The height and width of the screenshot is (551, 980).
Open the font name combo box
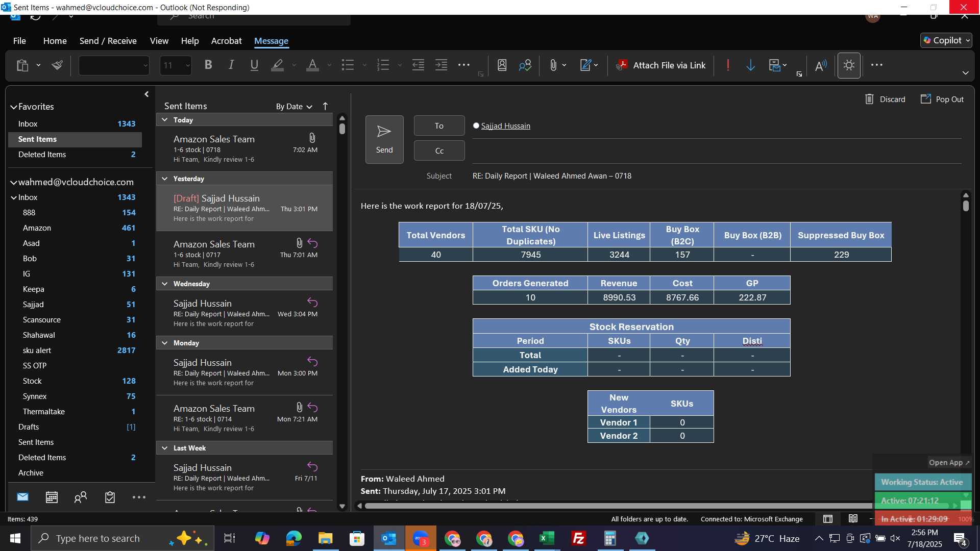click(x=114, y=65)
